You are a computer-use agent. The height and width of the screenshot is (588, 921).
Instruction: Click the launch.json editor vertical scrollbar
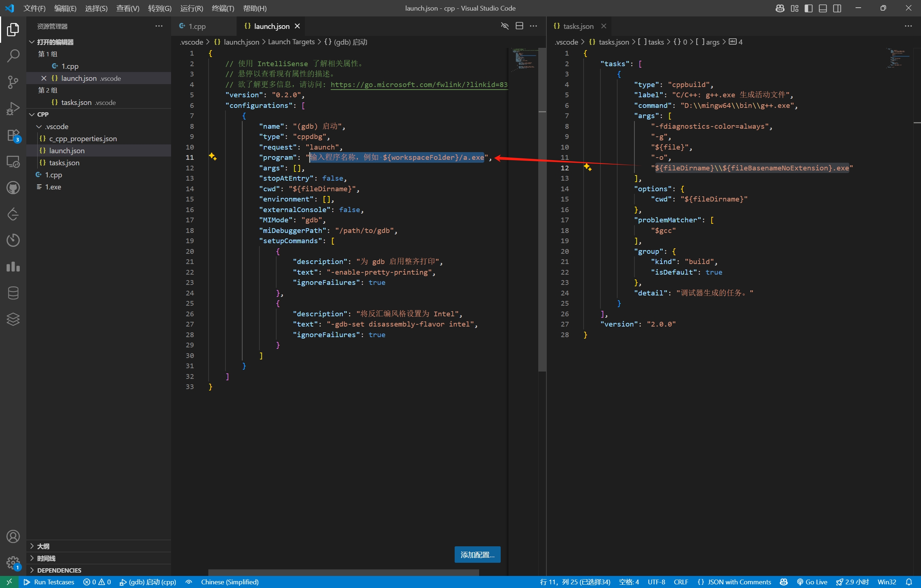coord(542,230)
